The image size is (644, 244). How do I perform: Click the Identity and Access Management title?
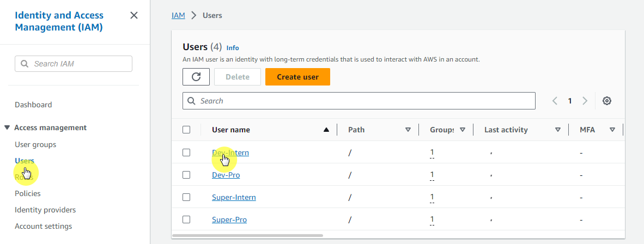(59, 21)
